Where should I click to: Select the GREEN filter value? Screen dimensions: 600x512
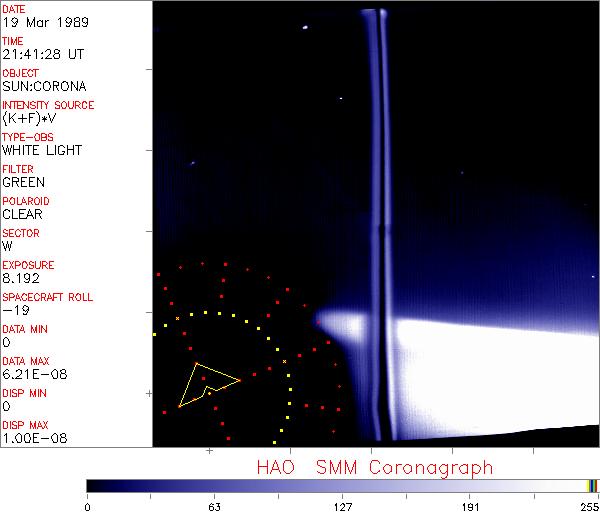(x=23, y=182)
